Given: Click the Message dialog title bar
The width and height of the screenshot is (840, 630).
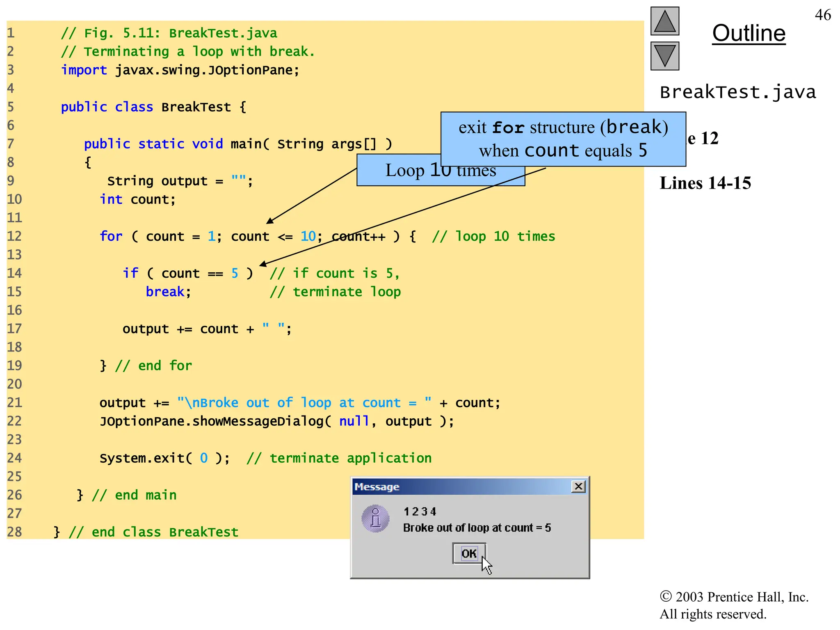Looking at the screenshot, I should (x=470, y=487).
